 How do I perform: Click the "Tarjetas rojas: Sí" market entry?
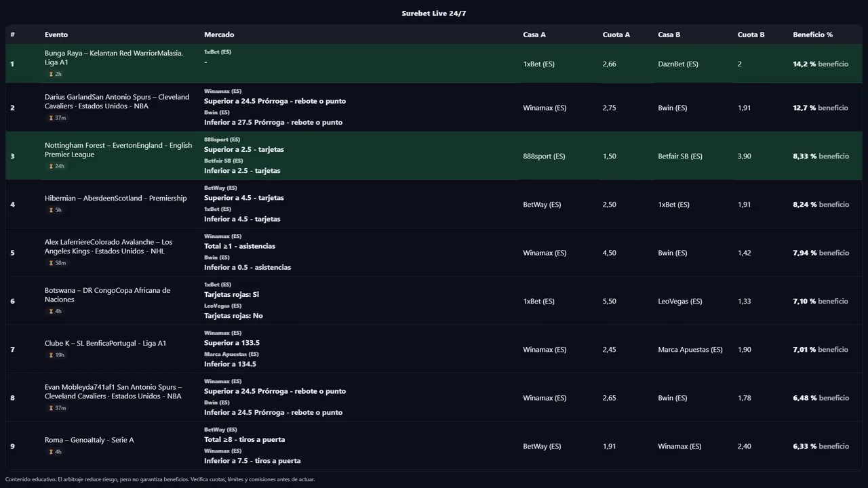[231, 295]
